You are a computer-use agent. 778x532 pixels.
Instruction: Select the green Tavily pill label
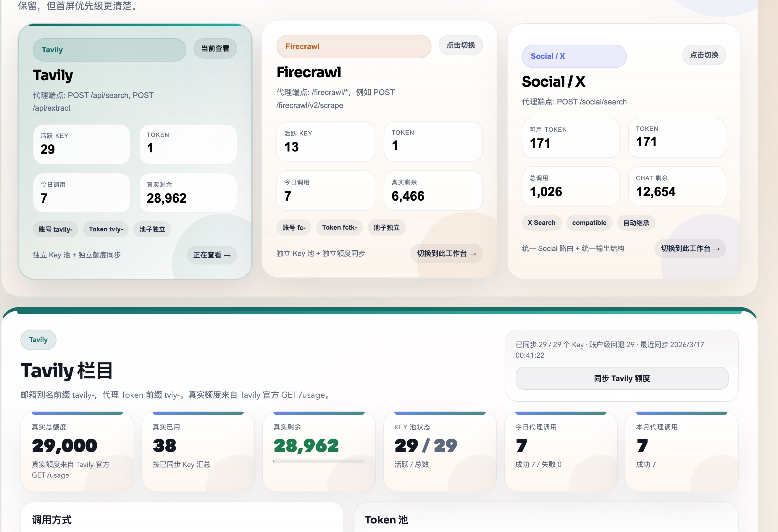pos(109,50)
